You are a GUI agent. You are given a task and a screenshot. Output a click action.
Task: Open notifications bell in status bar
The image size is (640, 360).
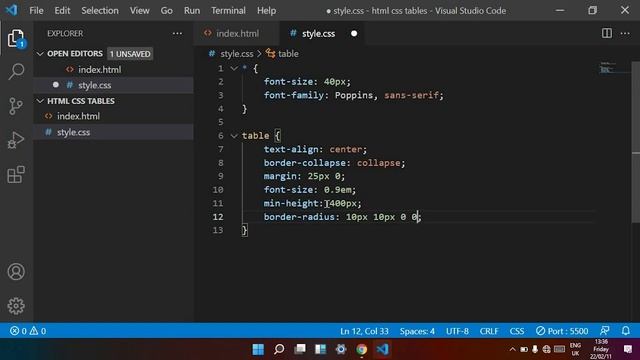click(625, 331)
